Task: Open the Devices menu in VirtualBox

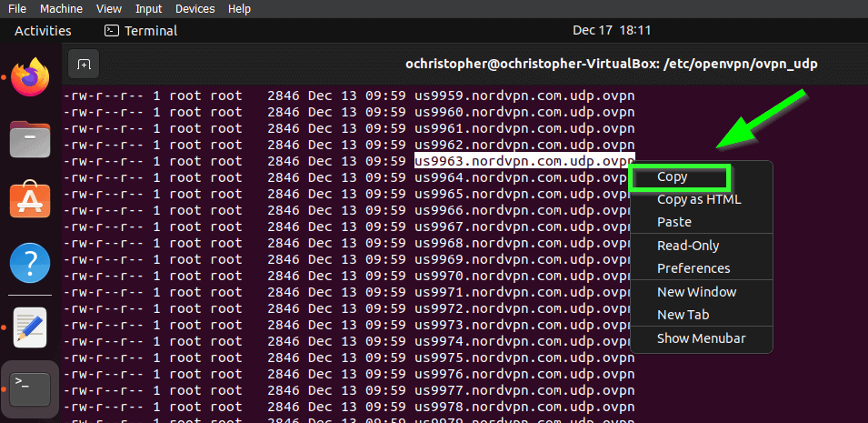Action: pos(195,9)
